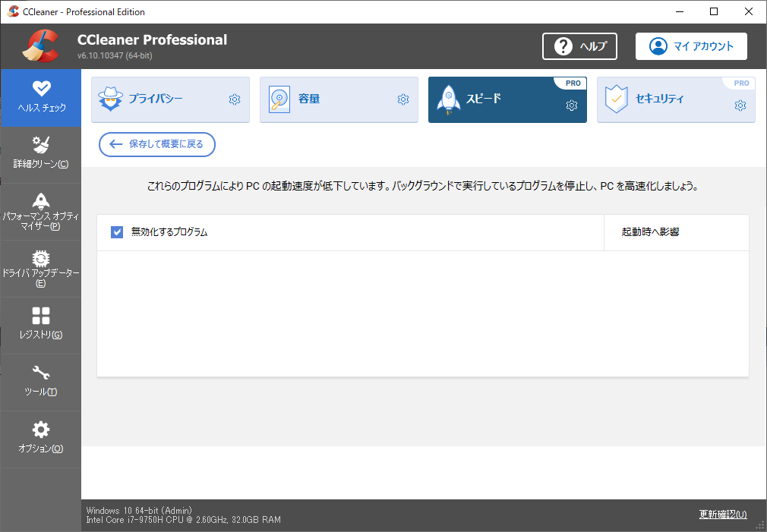Open settings gear on セキュリティ tab
Viewport: 767px width, 532px height.
coord(740,105)
